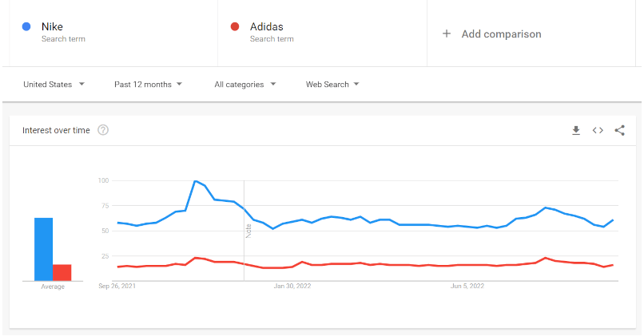Expand the United States region dropdown
This screenshot has width=644, height=336.
click(54, 84)
